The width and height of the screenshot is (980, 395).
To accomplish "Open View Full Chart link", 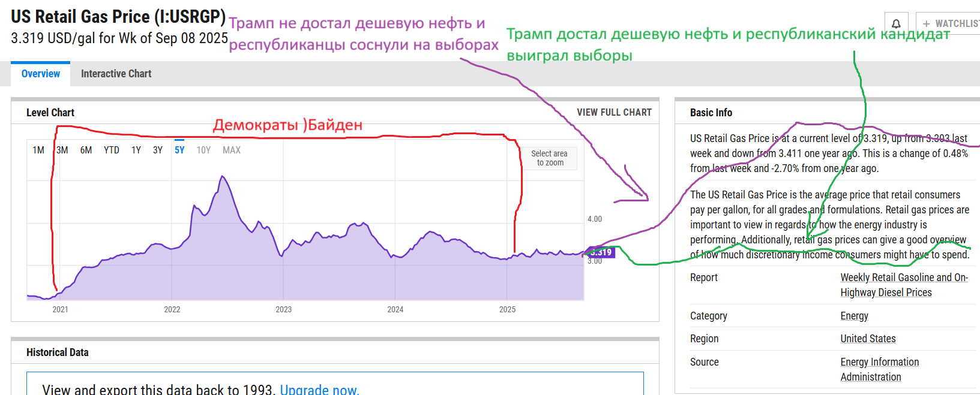I will pyautogui.click(x=614, y=112).
